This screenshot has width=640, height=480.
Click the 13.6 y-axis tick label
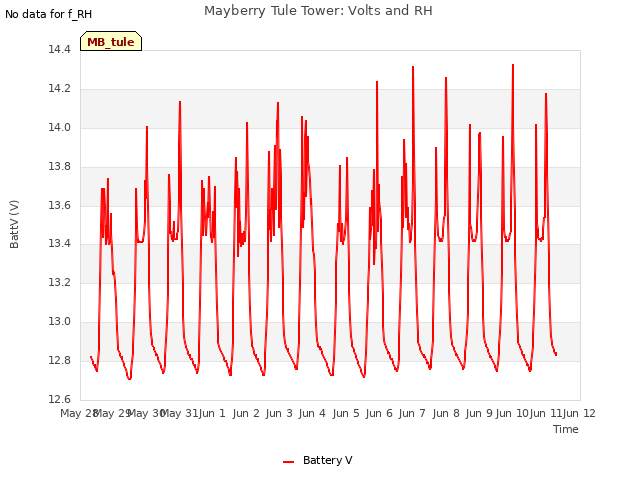[x=59, y=205]
